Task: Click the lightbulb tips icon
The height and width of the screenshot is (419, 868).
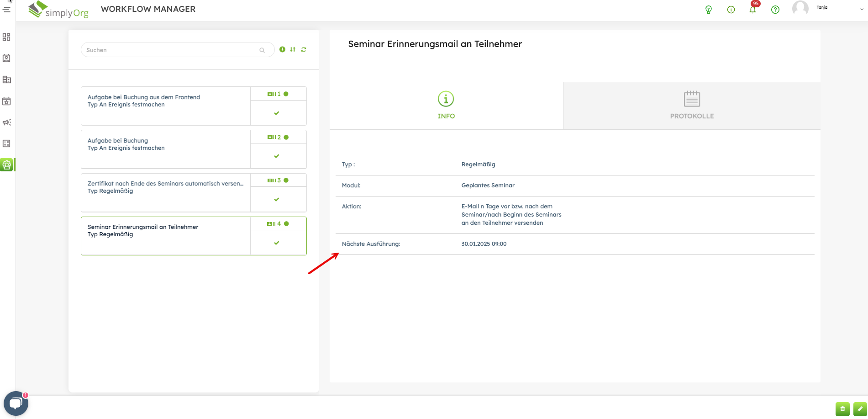Action: 709,10
